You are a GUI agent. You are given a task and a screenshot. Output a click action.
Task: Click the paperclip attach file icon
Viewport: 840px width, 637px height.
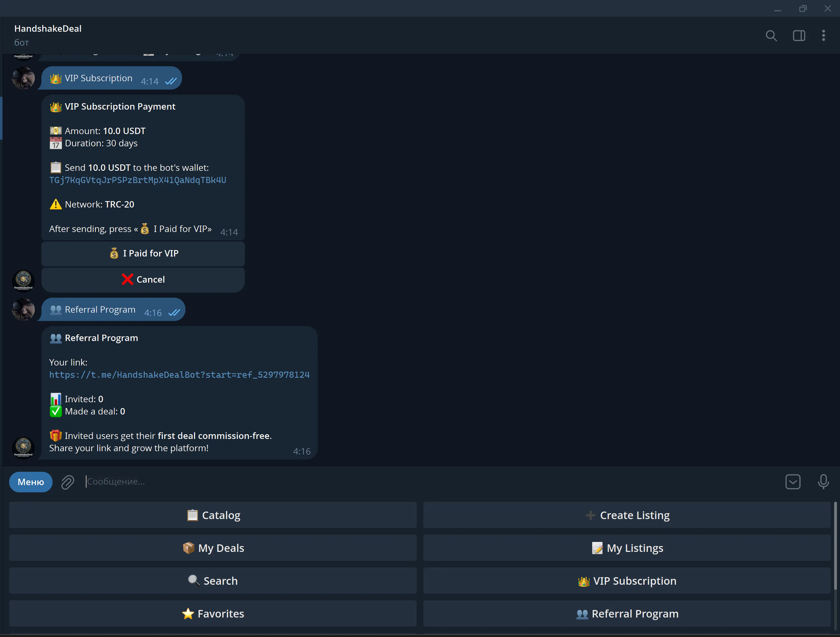click(68, 482)
